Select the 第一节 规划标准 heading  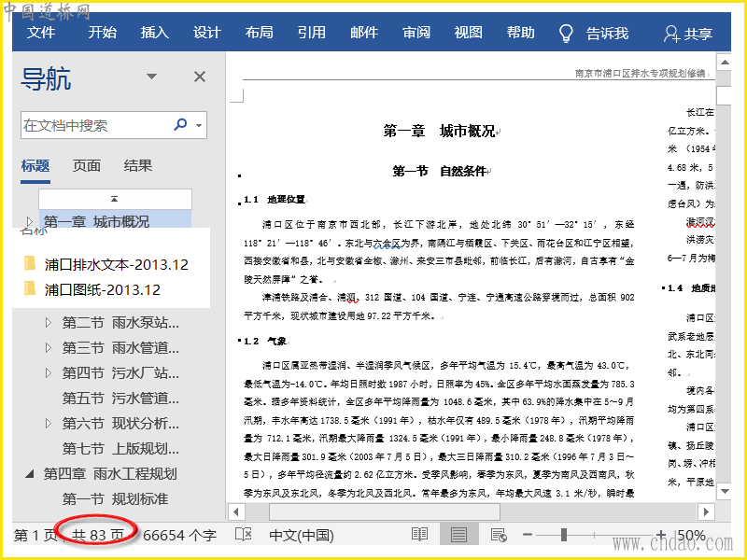click(x=115, y=499)
